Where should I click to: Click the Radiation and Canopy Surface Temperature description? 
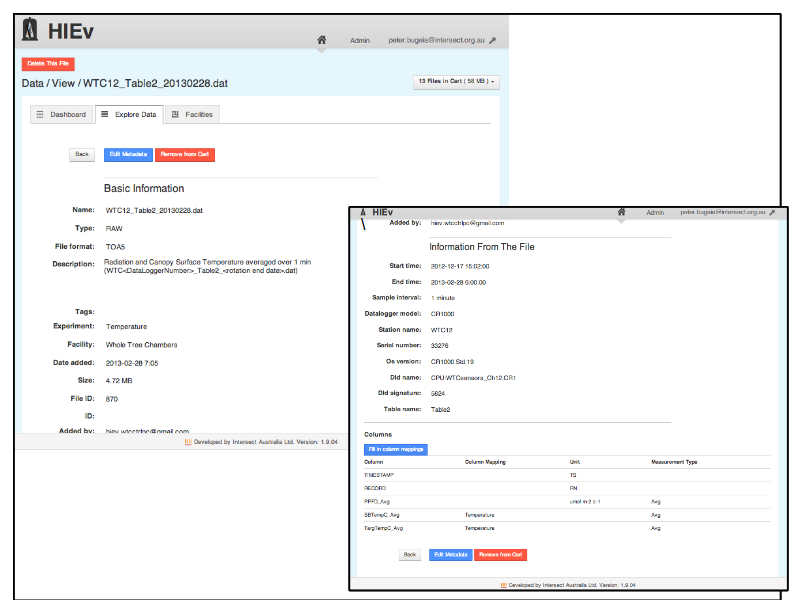pos(208,266)
